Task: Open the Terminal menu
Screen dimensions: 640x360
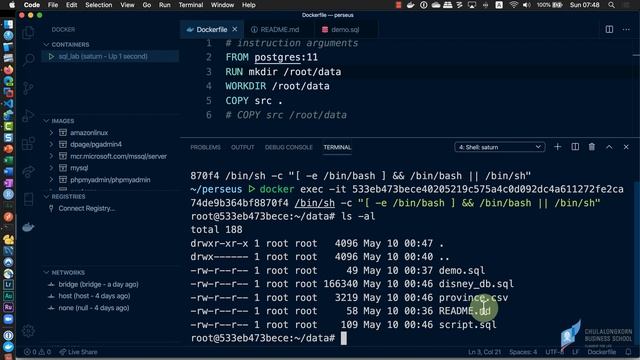Action: coord(191,5)
